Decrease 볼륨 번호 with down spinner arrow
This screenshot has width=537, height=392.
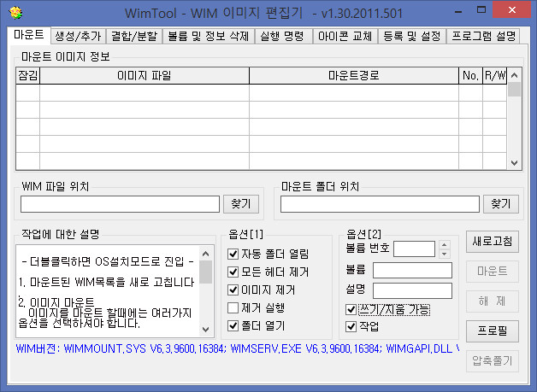444,254
